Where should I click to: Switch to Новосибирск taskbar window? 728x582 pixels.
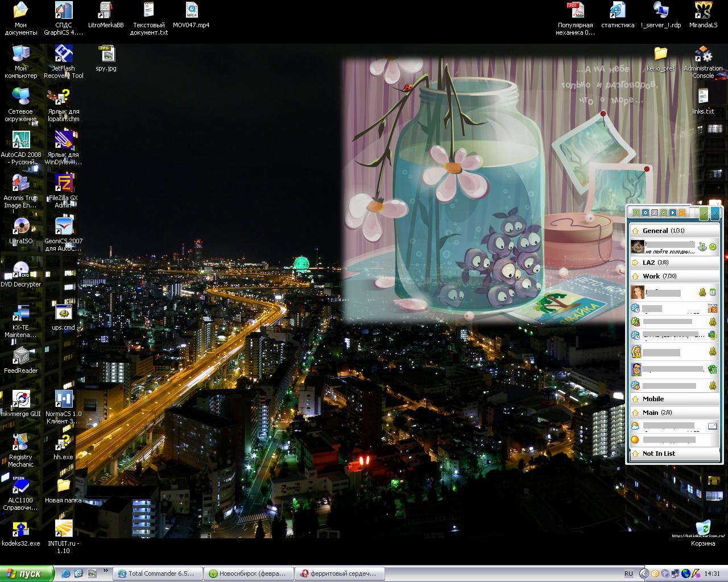click(249, 573)
